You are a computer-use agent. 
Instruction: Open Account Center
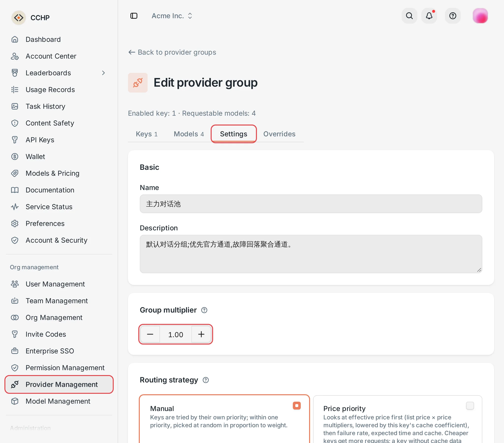point(59,56)
